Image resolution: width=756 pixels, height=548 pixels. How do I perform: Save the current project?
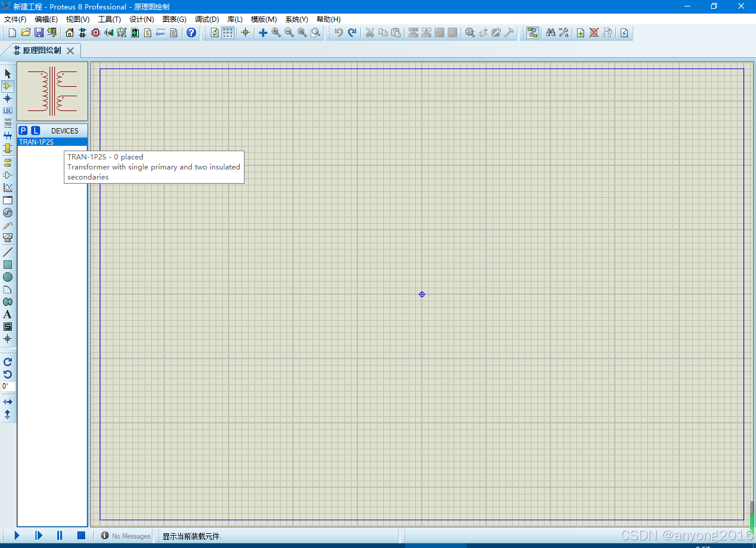(38, 32)
